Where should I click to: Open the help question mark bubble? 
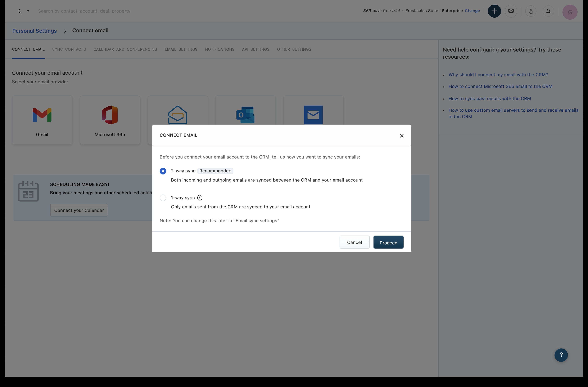(561, 355)
